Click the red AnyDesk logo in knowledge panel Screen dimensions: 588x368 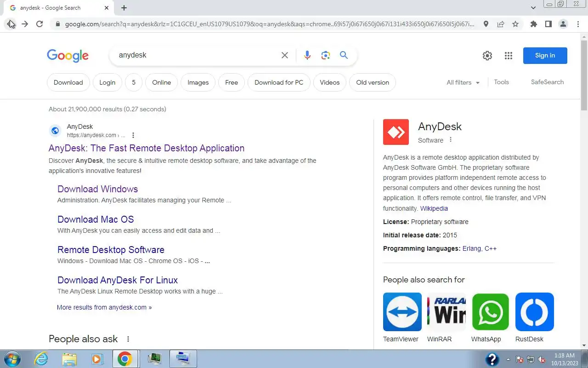(396, 132)
